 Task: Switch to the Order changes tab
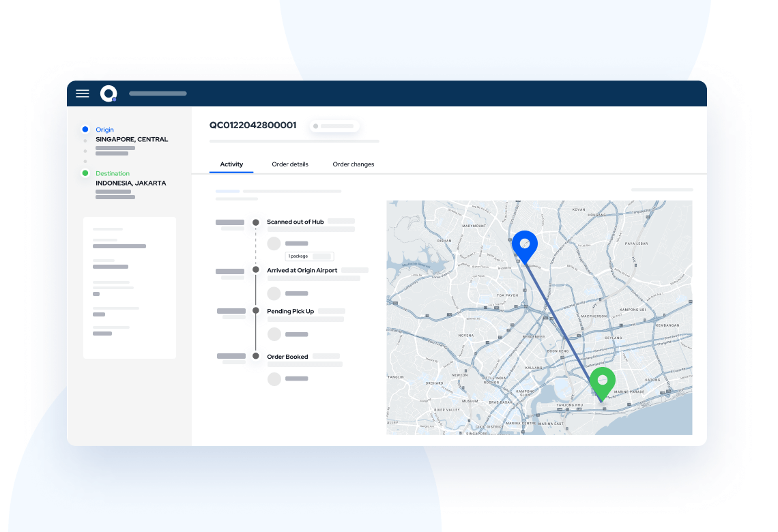[354, 164]
